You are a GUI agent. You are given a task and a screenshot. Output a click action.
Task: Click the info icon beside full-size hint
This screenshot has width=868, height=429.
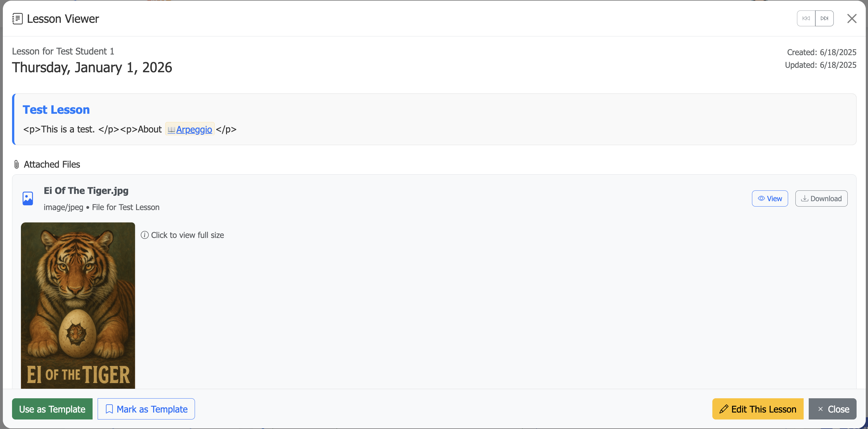145,235
